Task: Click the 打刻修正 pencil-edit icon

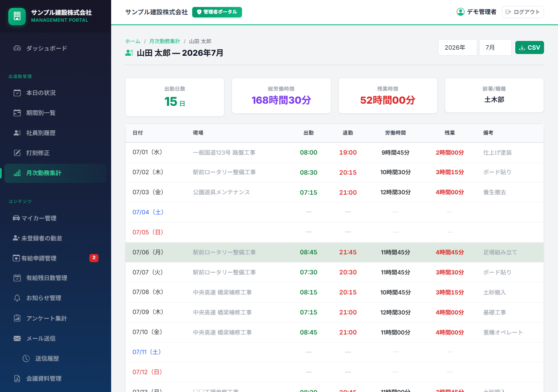Action: [x=17, y=153]
